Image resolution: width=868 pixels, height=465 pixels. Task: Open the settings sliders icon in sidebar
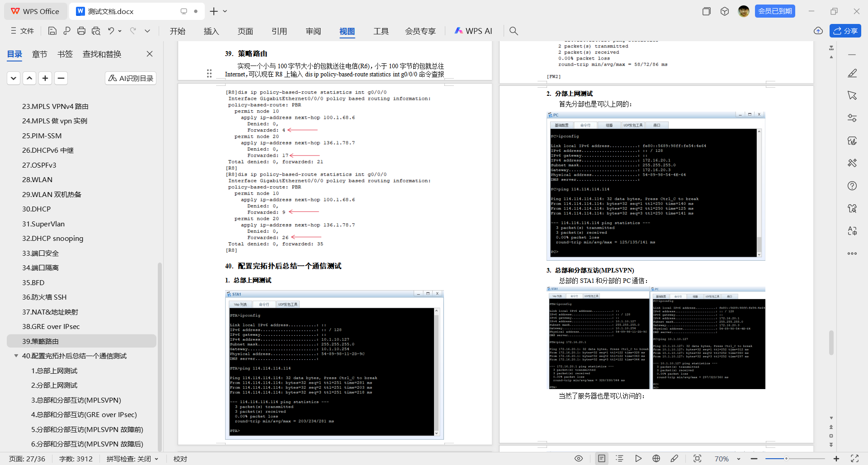click(852, 118)
